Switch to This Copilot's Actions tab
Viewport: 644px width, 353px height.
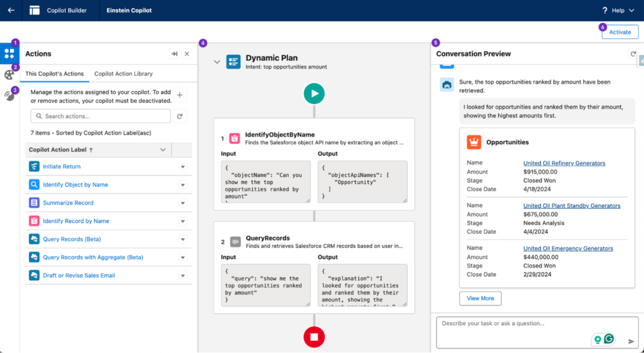pyautogui.click(x=54, y=73)
